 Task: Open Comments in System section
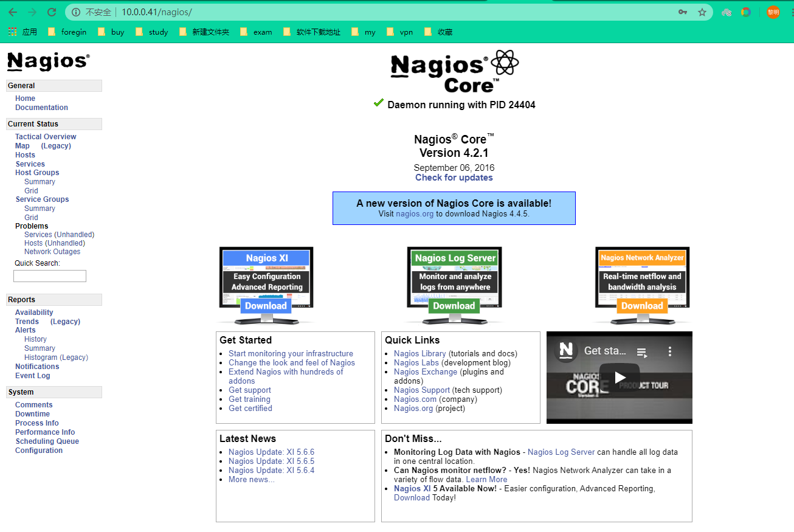(x=34, y=405)
